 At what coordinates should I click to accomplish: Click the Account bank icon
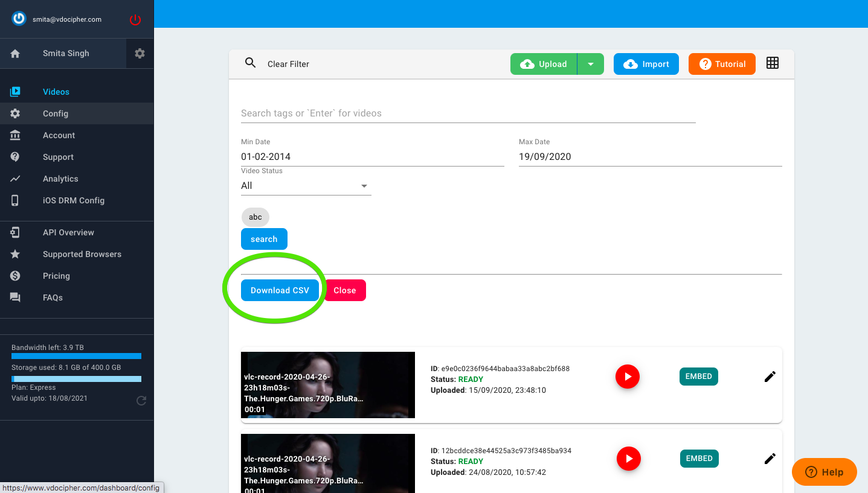(x=16, y=135)
